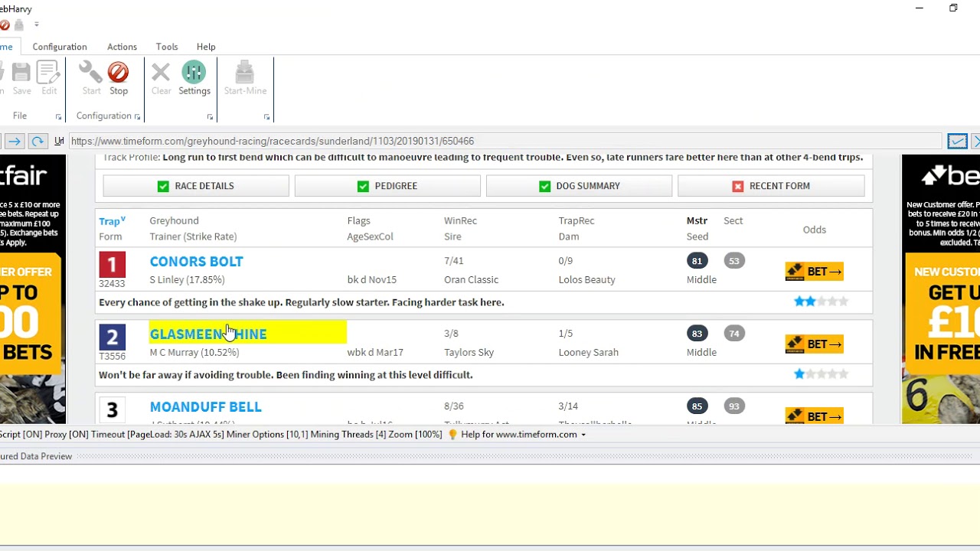Viewport: 980px width, 551px height.
Task: Click the Sect 74 rating badge
Action: pos(733,334)
